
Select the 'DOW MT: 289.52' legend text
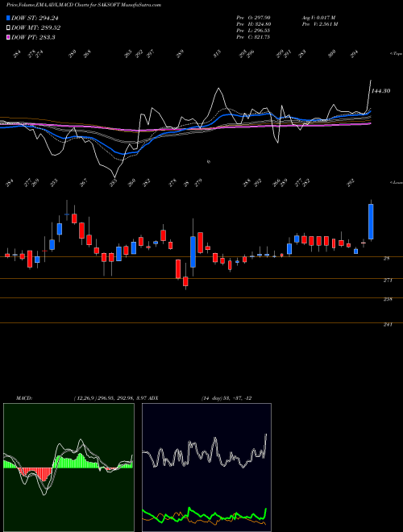click(x=36, y=28)
